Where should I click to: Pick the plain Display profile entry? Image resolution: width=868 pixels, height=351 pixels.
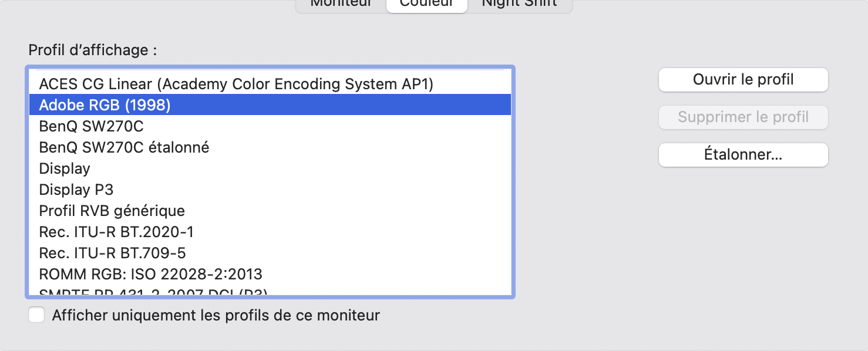(x=65, y=168)
